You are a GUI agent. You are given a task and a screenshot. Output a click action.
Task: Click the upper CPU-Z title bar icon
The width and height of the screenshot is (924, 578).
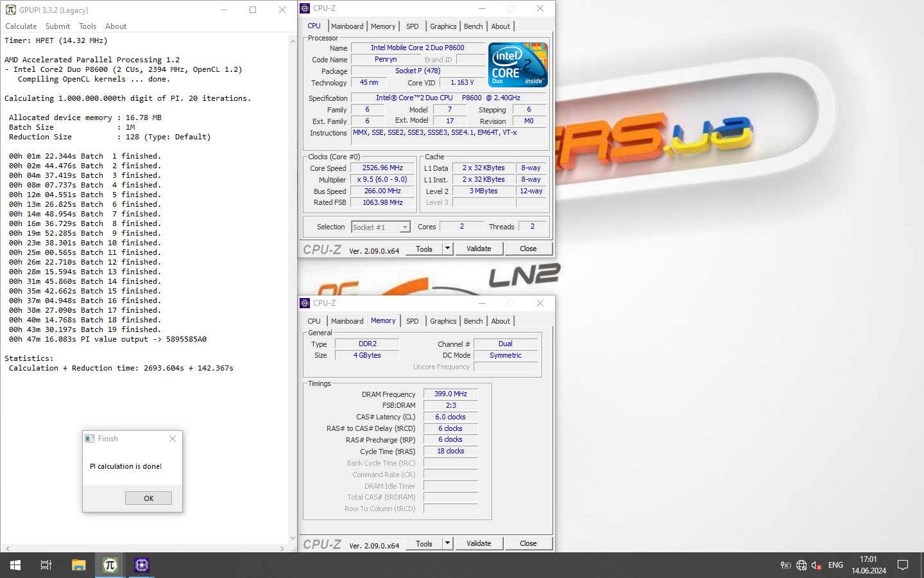(305, 8)
